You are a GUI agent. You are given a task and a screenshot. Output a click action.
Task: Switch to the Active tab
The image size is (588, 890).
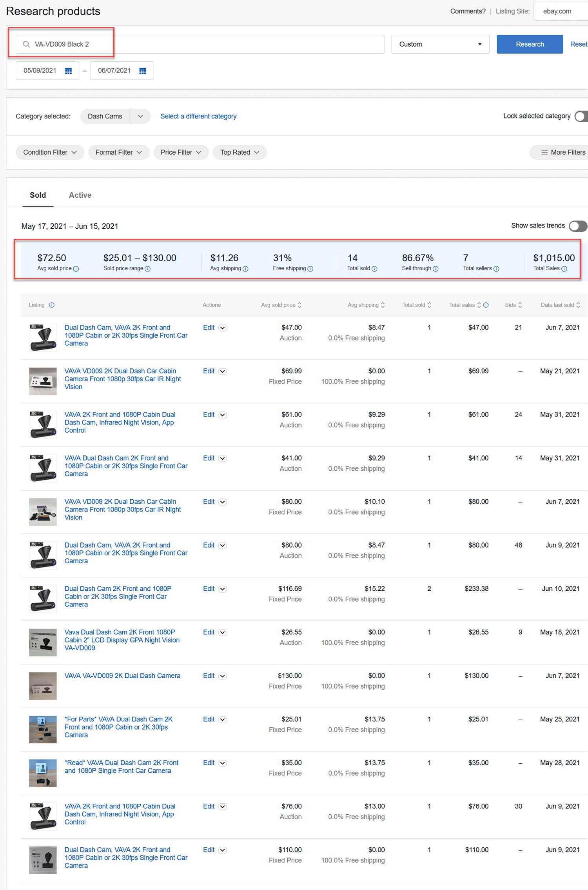[80, 195]
